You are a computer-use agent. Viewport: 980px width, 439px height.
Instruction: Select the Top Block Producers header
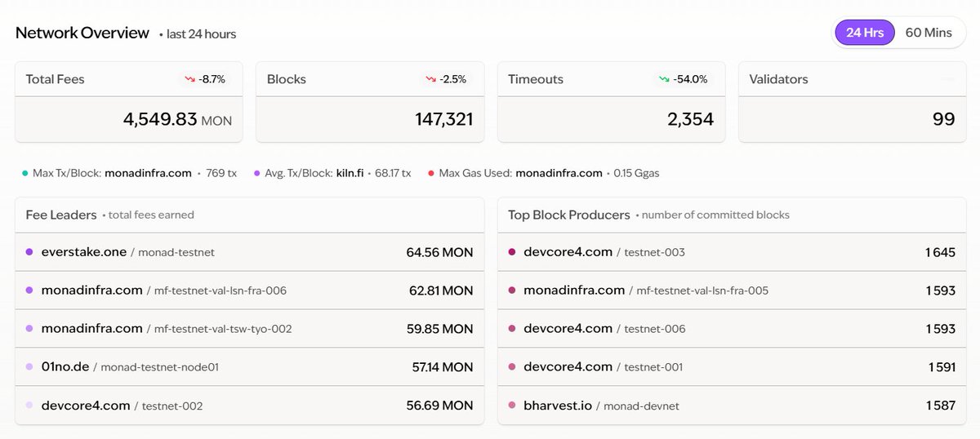569,215
